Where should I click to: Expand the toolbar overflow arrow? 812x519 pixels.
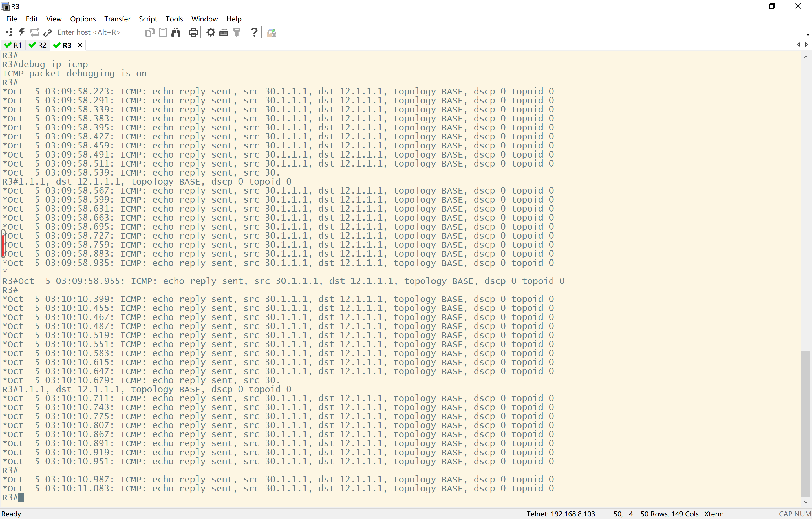[x=807, y=35]
